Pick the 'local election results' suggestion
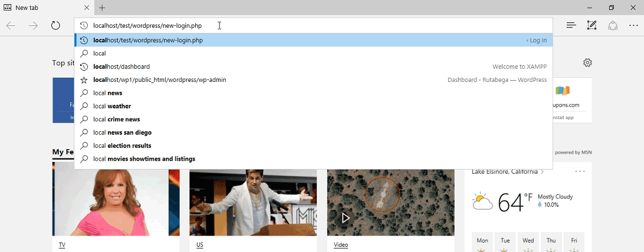The width and height of the screenshot is (644, 252). click(x=122, y=145)
